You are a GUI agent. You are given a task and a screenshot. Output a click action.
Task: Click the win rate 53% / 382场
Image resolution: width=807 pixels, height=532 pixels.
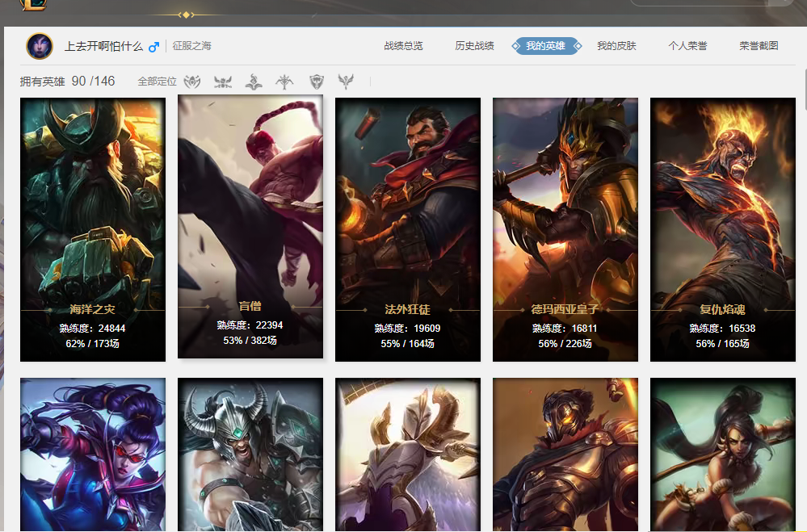point(250,341)
